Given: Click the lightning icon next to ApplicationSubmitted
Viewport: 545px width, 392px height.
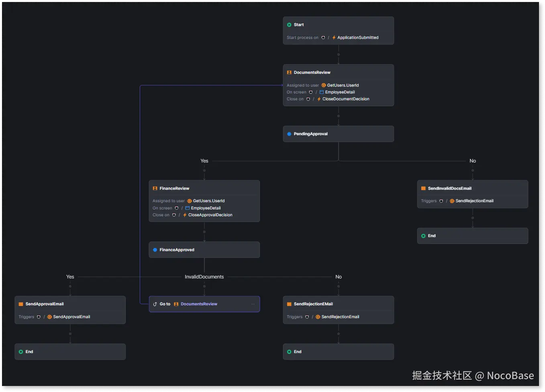Looking at the screenshot, I should [334, 37].
